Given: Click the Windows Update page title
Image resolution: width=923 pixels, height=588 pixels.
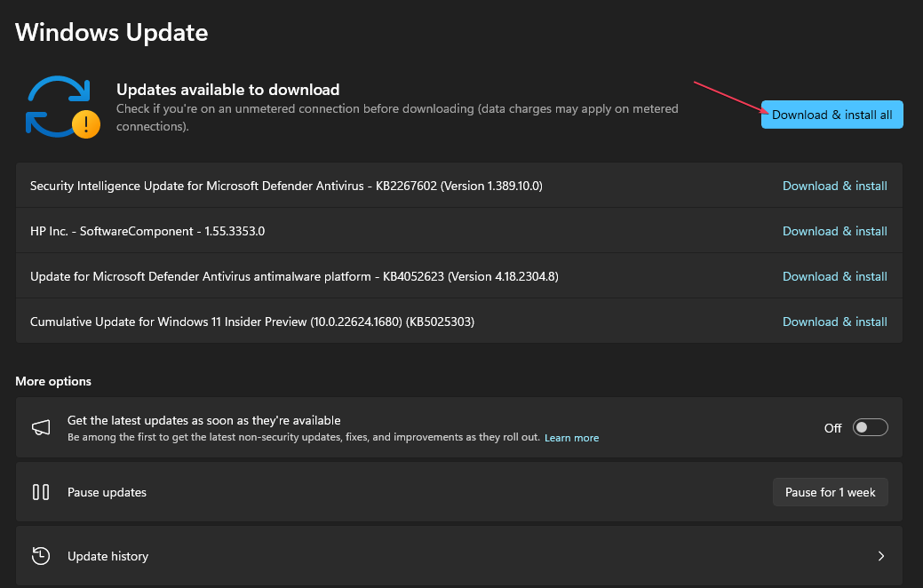Looking at the screenshot, I should tap(111, 32).
